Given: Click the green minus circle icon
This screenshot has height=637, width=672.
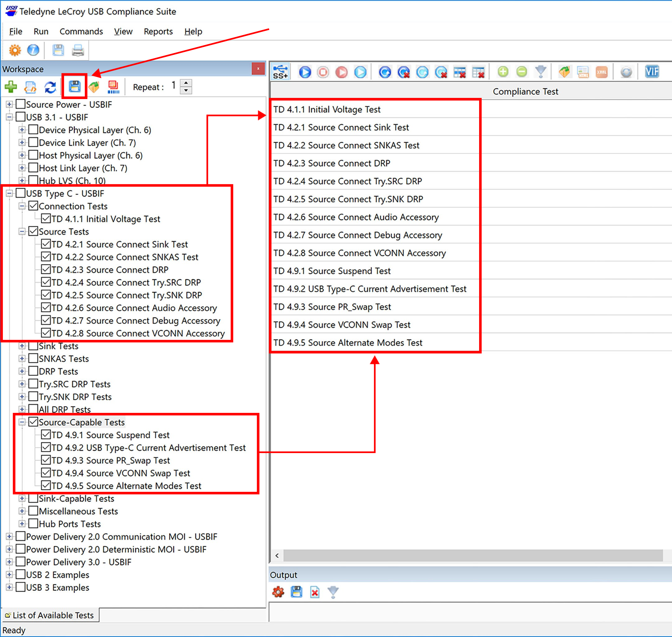Looking at the screenshot, I should point(522,72).
